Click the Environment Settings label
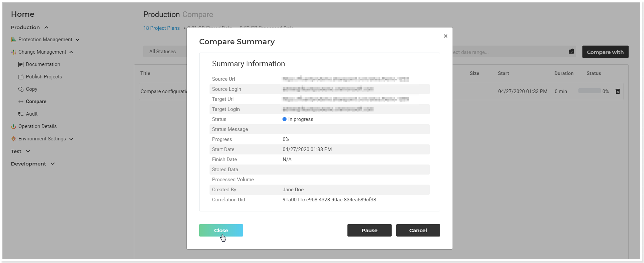This screenshot has width=644, height=263. (42, 139)
